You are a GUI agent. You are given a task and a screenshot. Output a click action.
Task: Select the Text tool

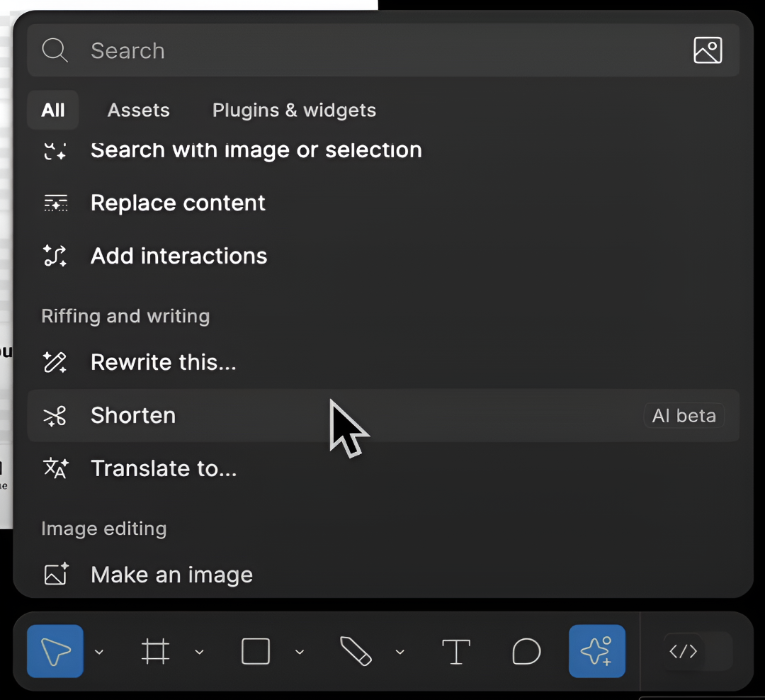pos(456,651)
